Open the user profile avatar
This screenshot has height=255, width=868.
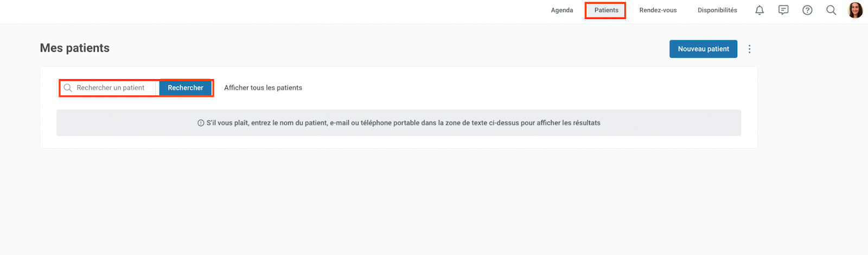(x=856, y=10)
